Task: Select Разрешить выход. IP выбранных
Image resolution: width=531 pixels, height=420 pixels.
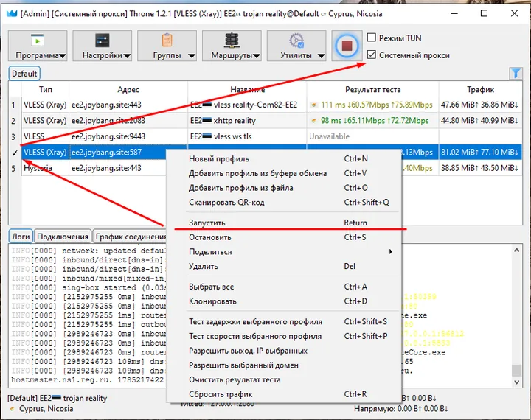Action: [284, 351]
